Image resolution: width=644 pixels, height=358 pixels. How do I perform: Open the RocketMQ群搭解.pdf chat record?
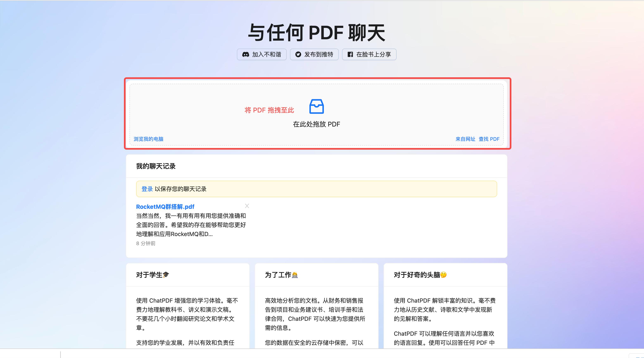coord(165,207)
